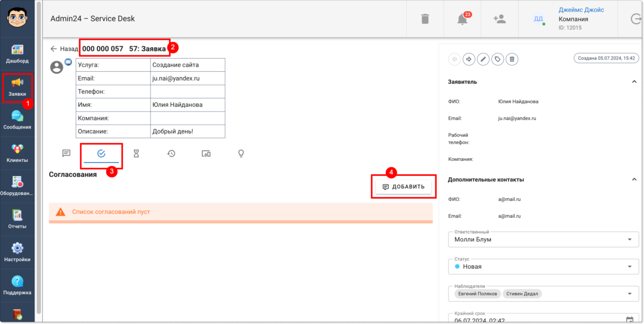Screen dimensions: 644x324
Task: Click the ID: 12015 text
Action: pyautogui.click(x=570, y=27)
